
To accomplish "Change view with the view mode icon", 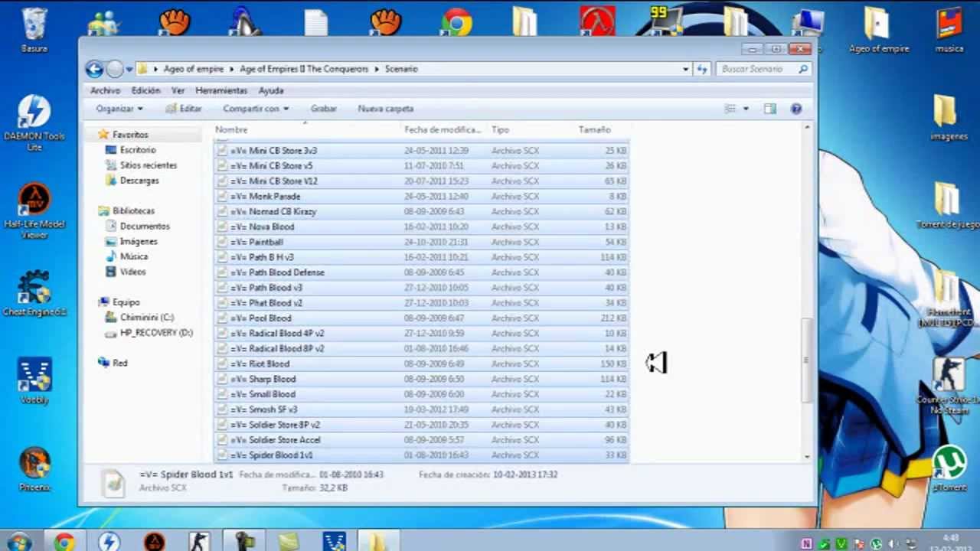I will 730,109.
